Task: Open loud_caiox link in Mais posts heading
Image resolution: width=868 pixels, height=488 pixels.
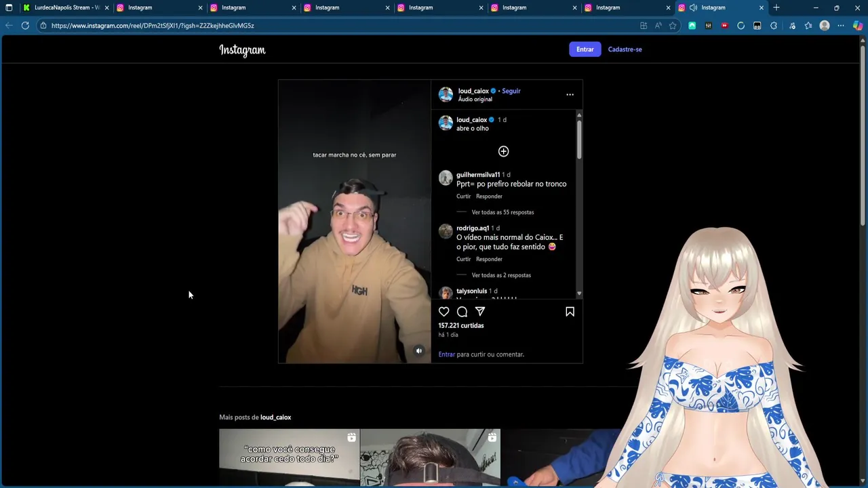Action: 275,418
